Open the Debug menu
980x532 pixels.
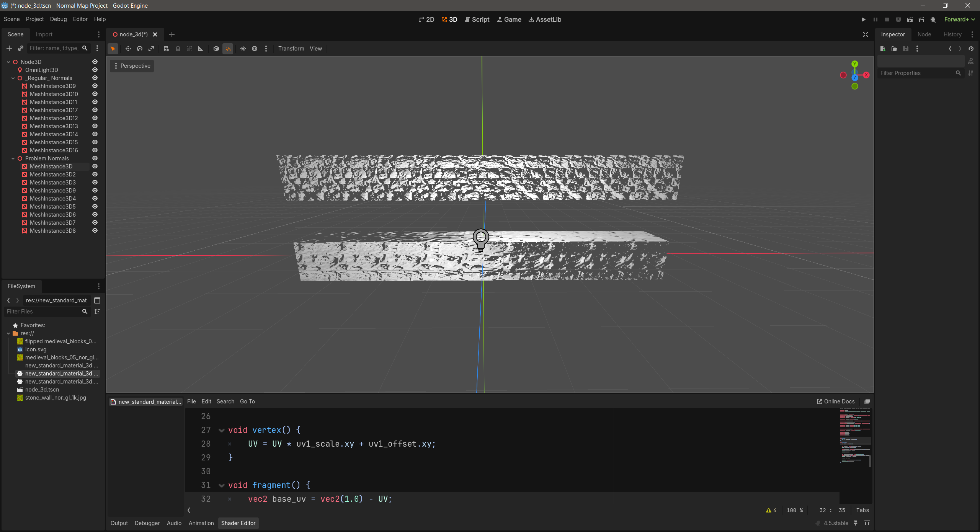(x=58, y=19)
